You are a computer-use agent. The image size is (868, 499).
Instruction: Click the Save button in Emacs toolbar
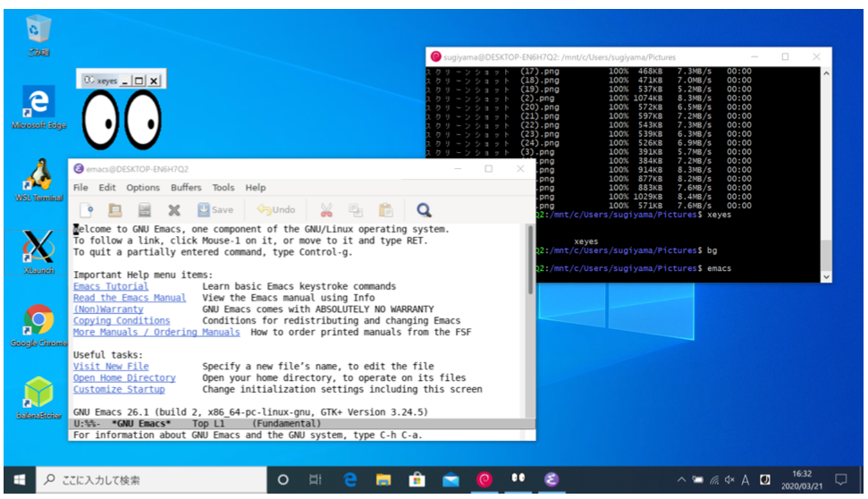click(x=215, y=210)
